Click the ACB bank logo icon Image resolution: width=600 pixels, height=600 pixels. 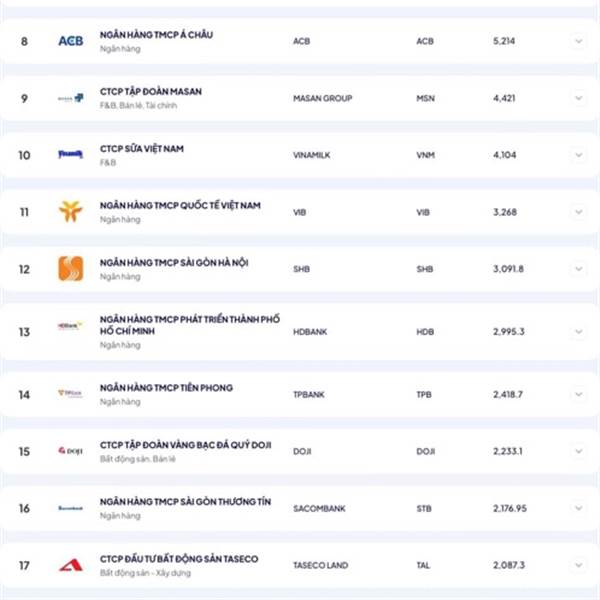[x=70, y=41]
